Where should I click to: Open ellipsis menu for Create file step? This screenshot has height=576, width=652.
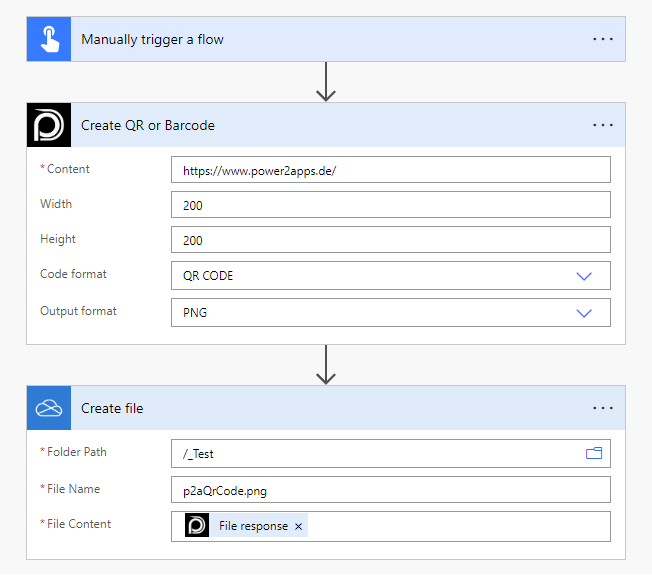coord(602,408)
